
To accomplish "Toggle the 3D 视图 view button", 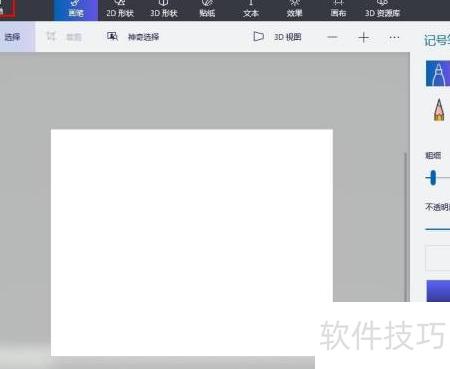I will pyautogui.click(x=277, y=37).
